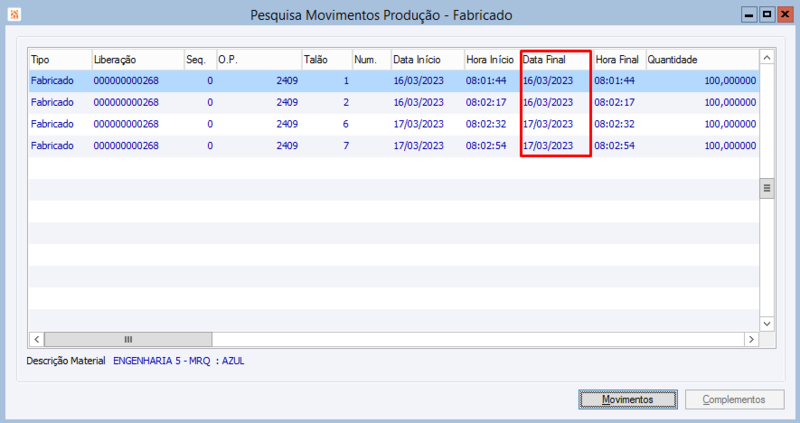Select Fabricado cell in row Num. 1
Image resolution: width=800 pixels, height=423 pixels.
click(52, 81)
